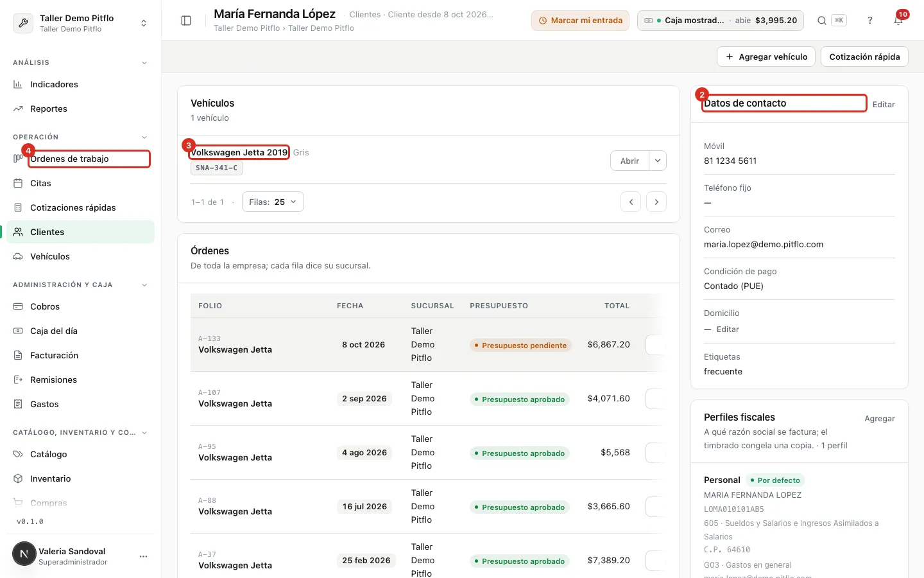Open order row A-133 Volkswagen Jetta
This screenshot has height=578, width=924.
427,345
